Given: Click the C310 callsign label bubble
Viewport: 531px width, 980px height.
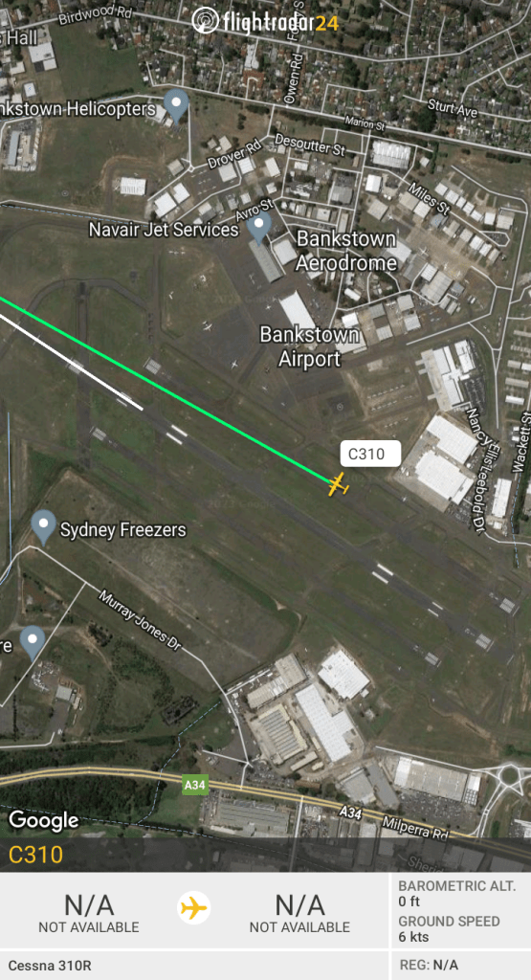Looking at the screenshot, I should pyautogui.click(x=370, y=454).
